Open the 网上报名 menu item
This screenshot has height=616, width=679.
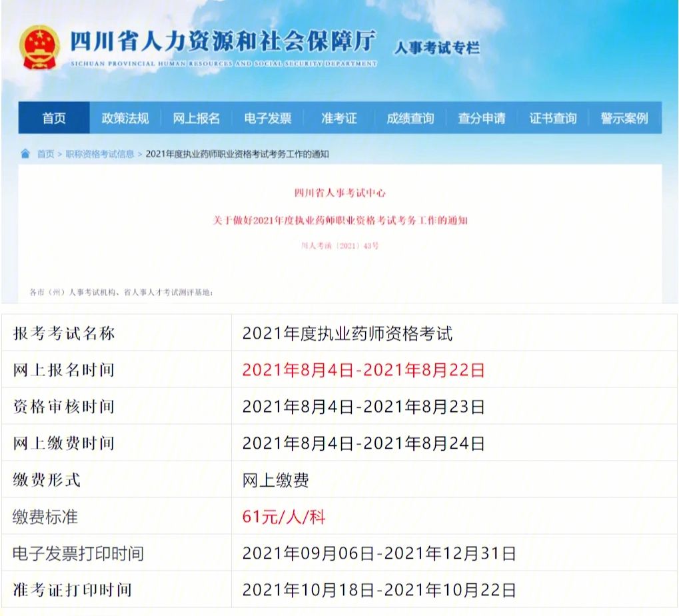(x=199, y=118)
